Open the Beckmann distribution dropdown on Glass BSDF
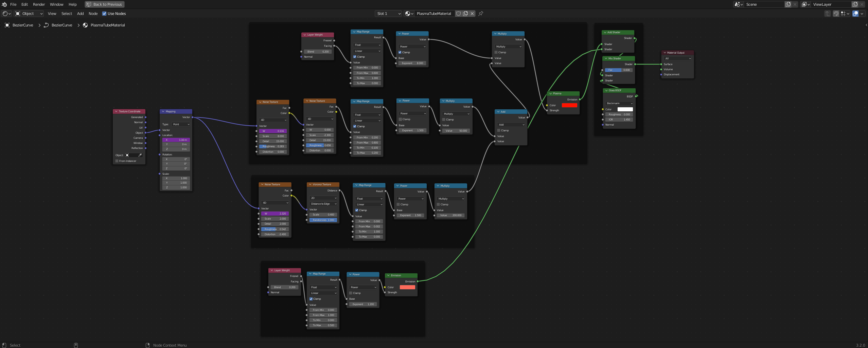868x348 pixels. [x=619, y=103]
